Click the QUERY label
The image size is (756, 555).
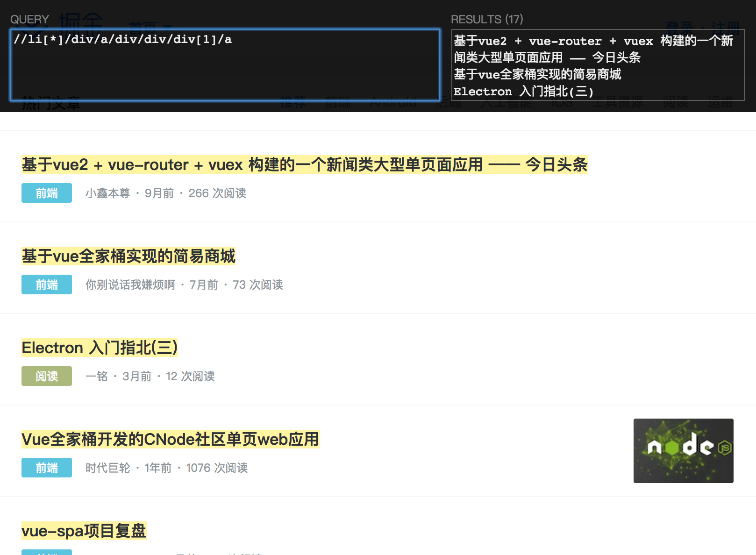point(29,19)
